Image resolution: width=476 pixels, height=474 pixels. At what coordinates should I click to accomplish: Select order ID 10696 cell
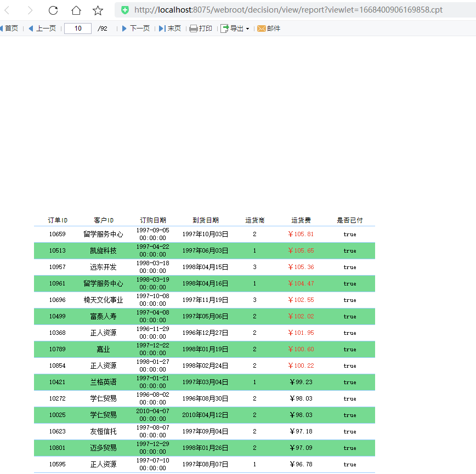point(58,300)
